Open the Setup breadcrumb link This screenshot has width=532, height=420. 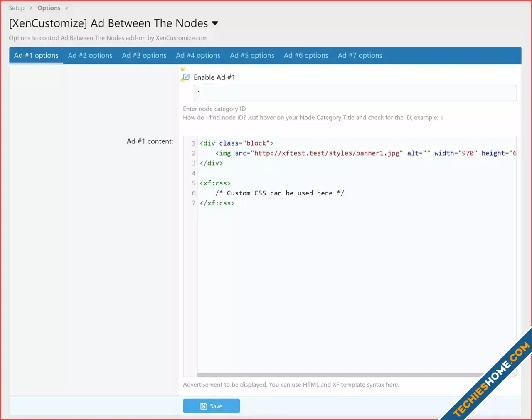click(17, 8)
